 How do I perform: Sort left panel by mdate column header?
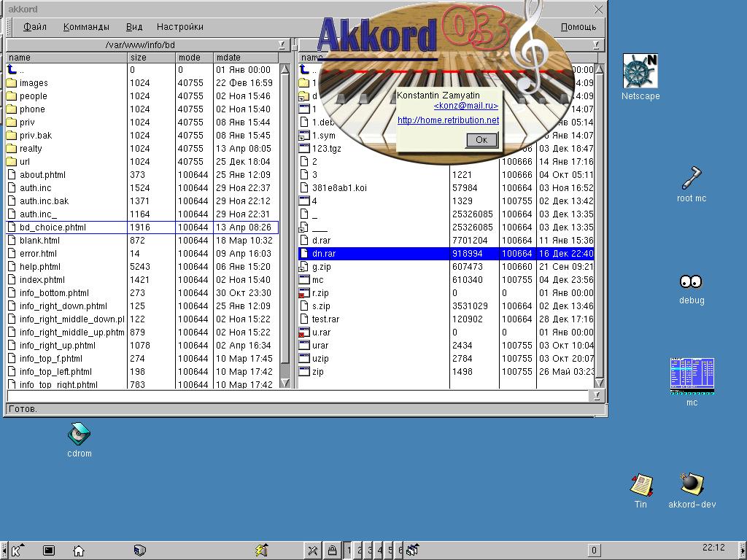tap(245, 57)
